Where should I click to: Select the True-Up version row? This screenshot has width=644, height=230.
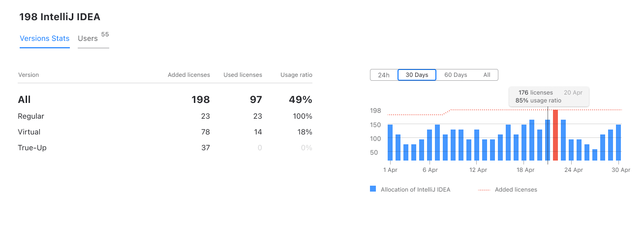point(165,148)
